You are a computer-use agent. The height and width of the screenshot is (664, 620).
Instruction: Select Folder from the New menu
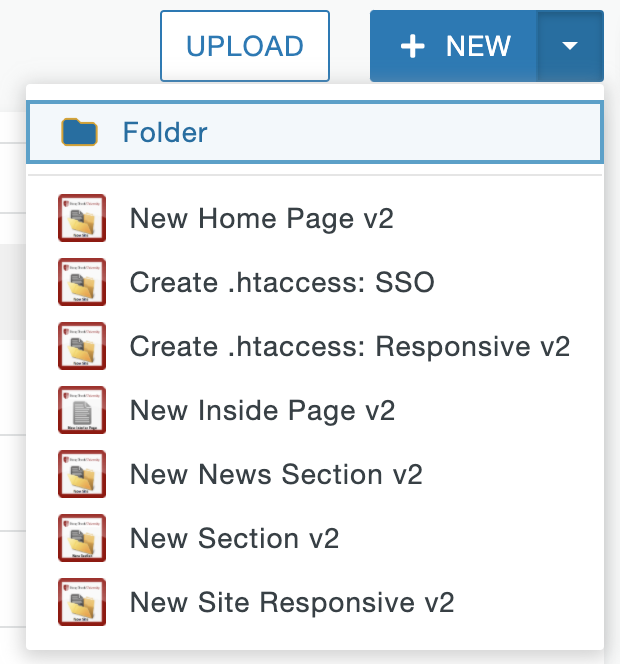coord(165,132)
